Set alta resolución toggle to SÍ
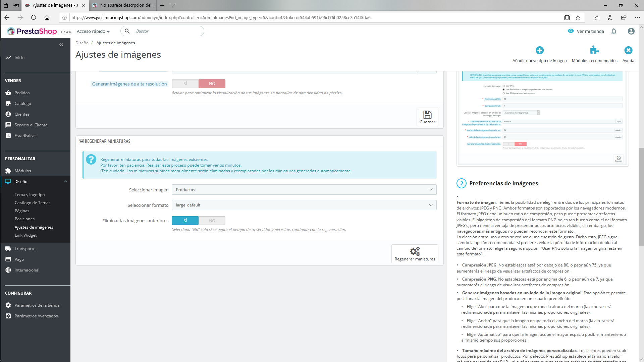The height and width of the screenshot is (362, 644). pos(185,84)
